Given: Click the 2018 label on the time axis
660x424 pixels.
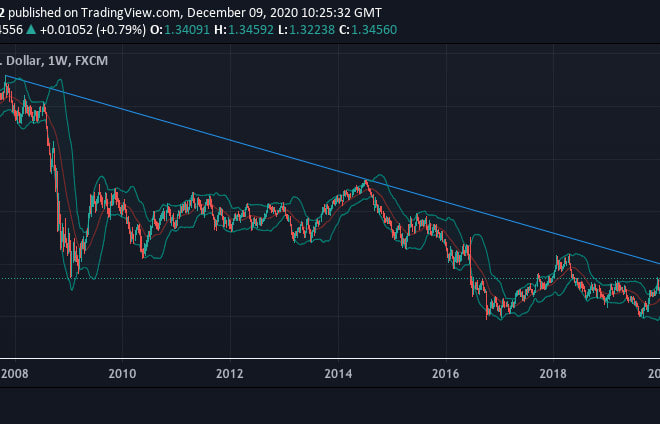Looking at the screenshot, I should click(553, 373).
